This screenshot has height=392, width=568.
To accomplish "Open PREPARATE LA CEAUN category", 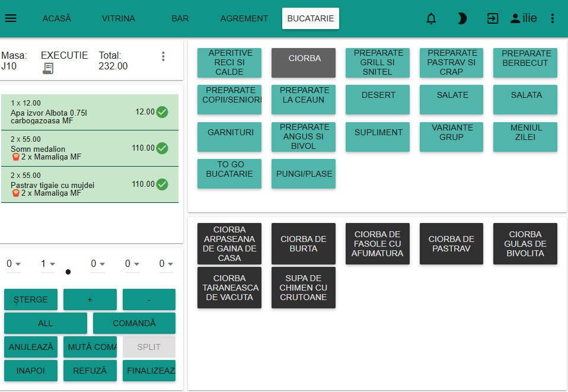I will pyautogui.click(x=304, y=100).
